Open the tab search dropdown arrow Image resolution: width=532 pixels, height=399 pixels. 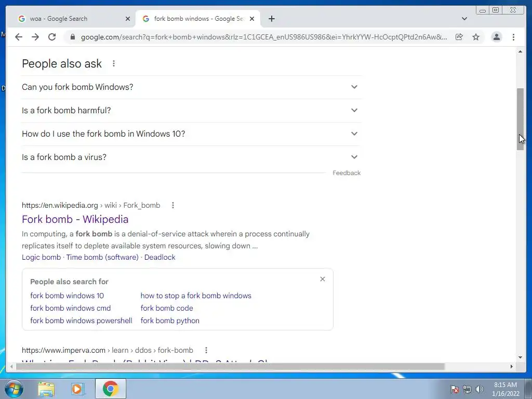point(464,19)
